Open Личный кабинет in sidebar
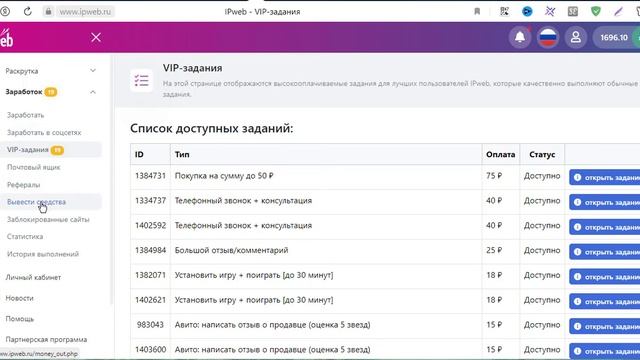The image size is (640, 360). click(33, 278)
